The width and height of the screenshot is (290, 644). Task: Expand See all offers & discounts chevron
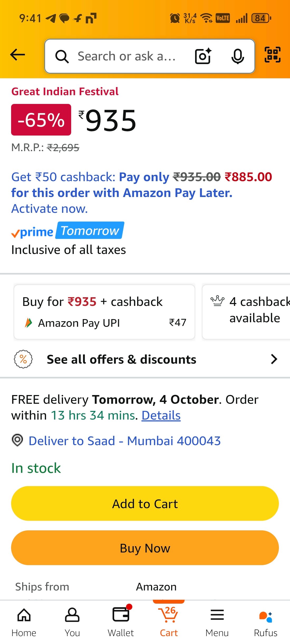274,359
